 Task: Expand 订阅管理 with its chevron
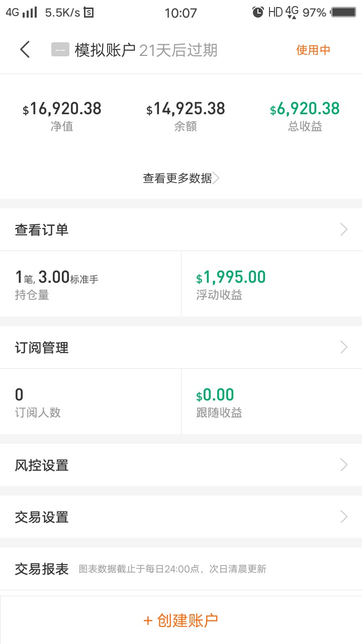344,347
